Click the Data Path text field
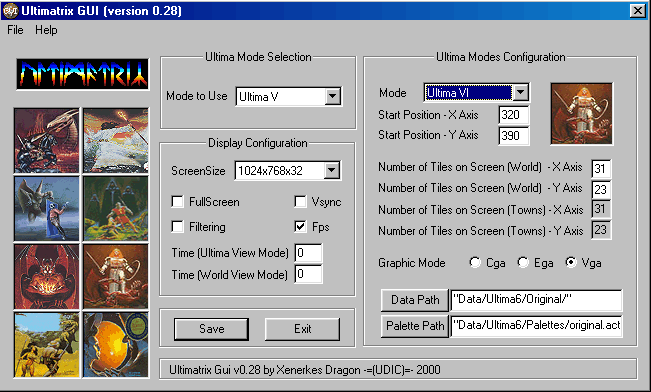 [x=536, y=300]
